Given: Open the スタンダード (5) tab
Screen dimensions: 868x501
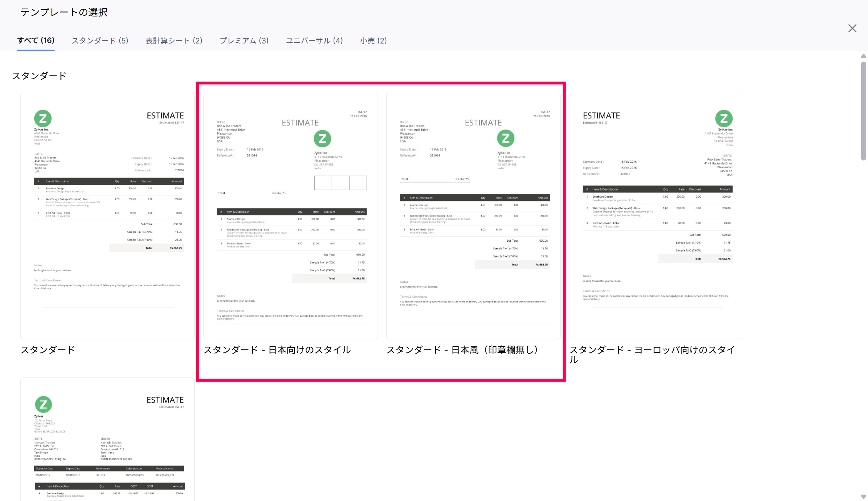Looking at the screenshot, I should (x=100, y=41).
